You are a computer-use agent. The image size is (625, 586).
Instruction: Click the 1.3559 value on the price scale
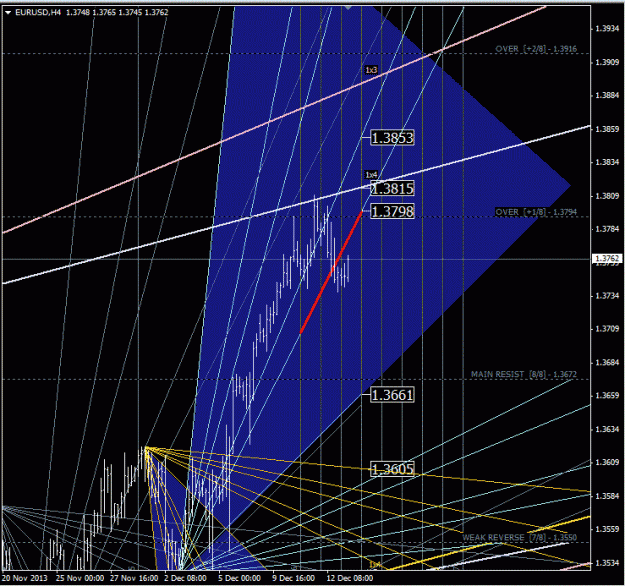coord(607,529)
